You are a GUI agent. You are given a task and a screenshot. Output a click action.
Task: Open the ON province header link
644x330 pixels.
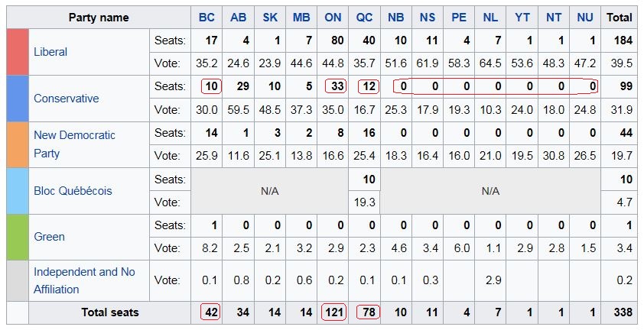point(333,18)
